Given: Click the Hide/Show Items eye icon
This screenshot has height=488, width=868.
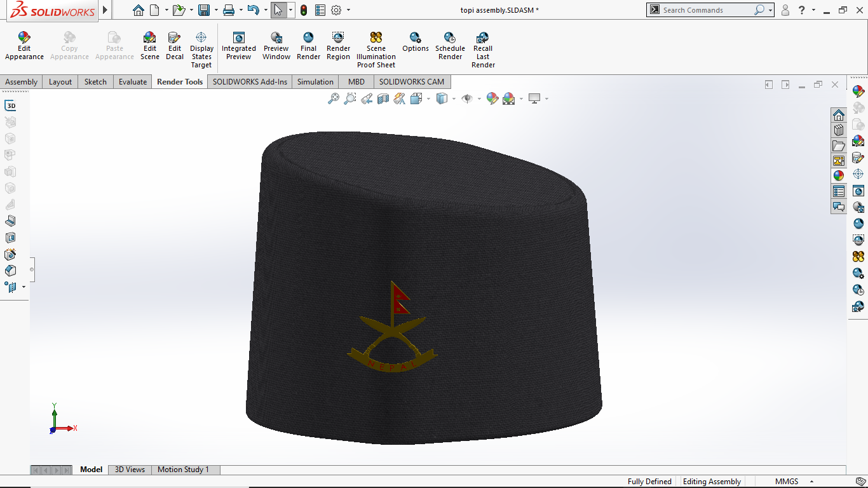Looking at the screenshot, I should click(x=467, y=98).
